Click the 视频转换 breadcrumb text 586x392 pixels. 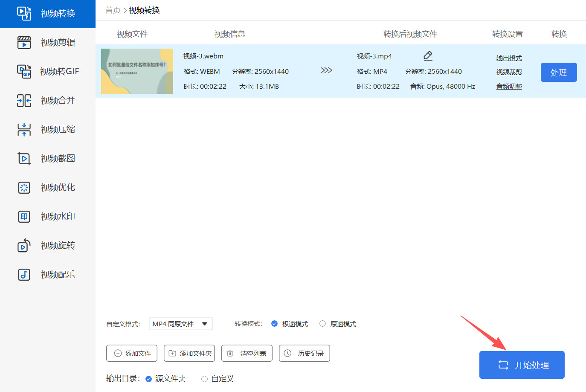pos(144,10)
